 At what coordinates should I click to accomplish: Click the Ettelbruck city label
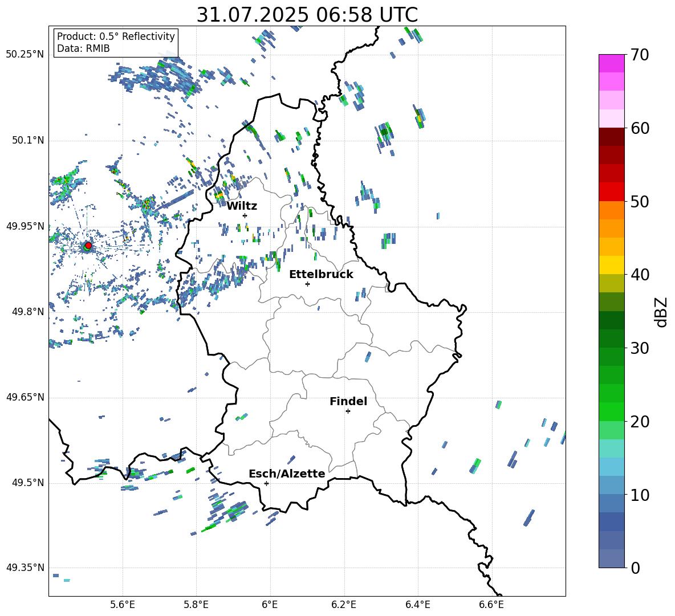pyautogui.click(x=321, y=275)
